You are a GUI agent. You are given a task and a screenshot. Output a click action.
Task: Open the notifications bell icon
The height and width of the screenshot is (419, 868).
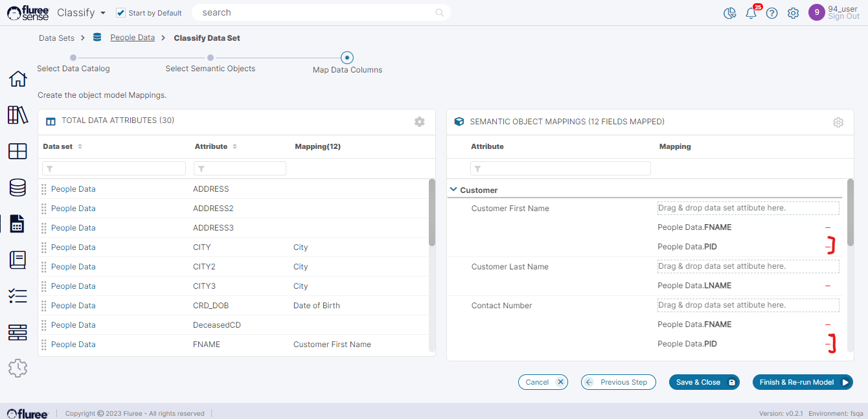(x=751, y=13)
